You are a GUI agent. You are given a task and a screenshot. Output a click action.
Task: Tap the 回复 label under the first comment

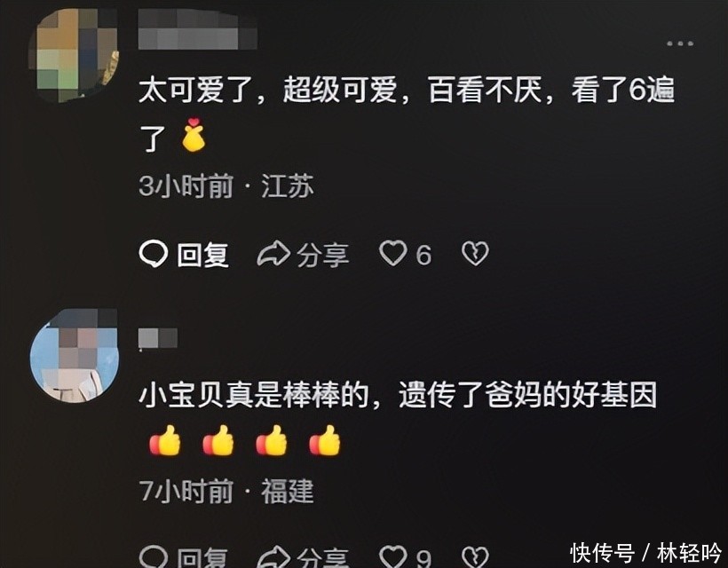(x=203, y=255)
